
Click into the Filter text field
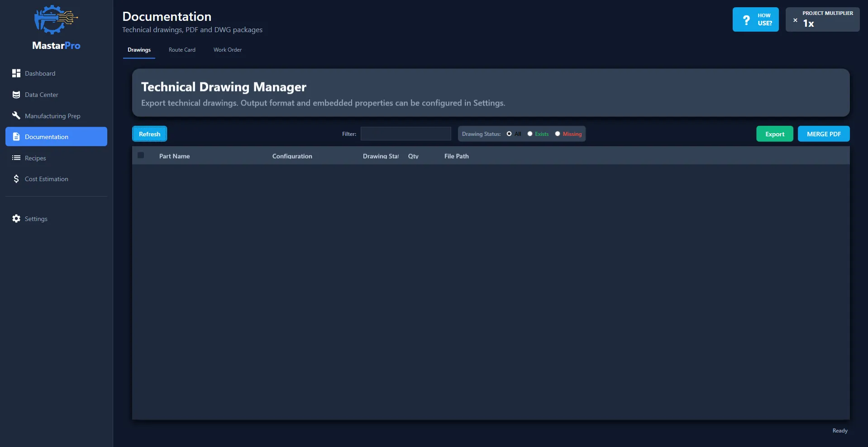click(405, 134)
